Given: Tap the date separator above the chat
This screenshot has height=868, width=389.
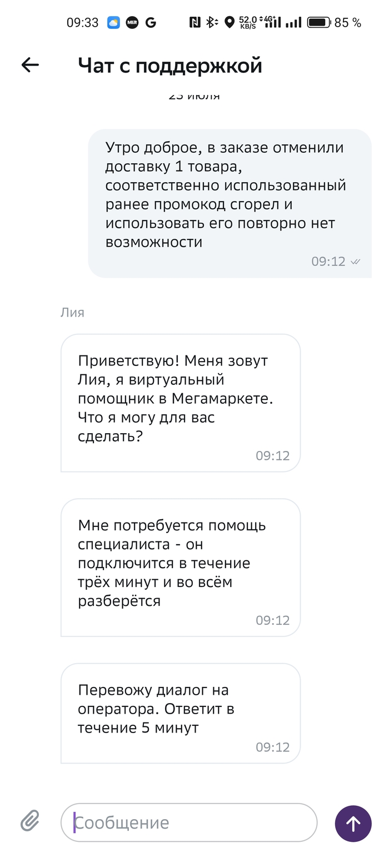Looking at the screenshot, I should point(194,96).
